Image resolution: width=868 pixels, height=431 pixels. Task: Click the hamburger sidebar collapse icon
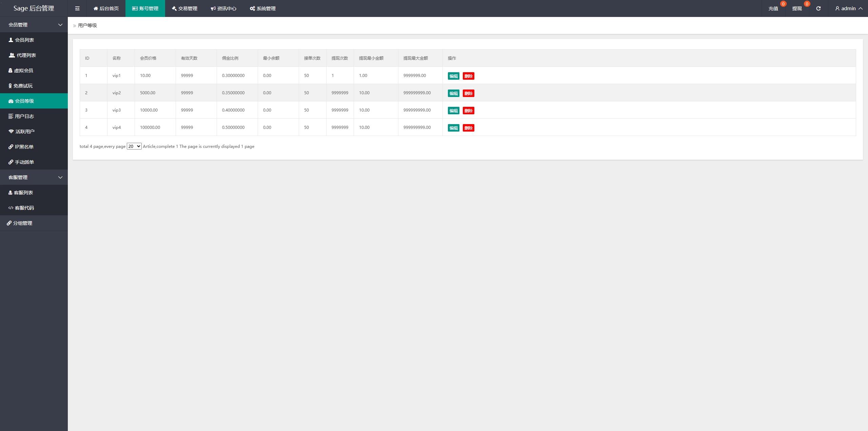(x=77, y=8)
